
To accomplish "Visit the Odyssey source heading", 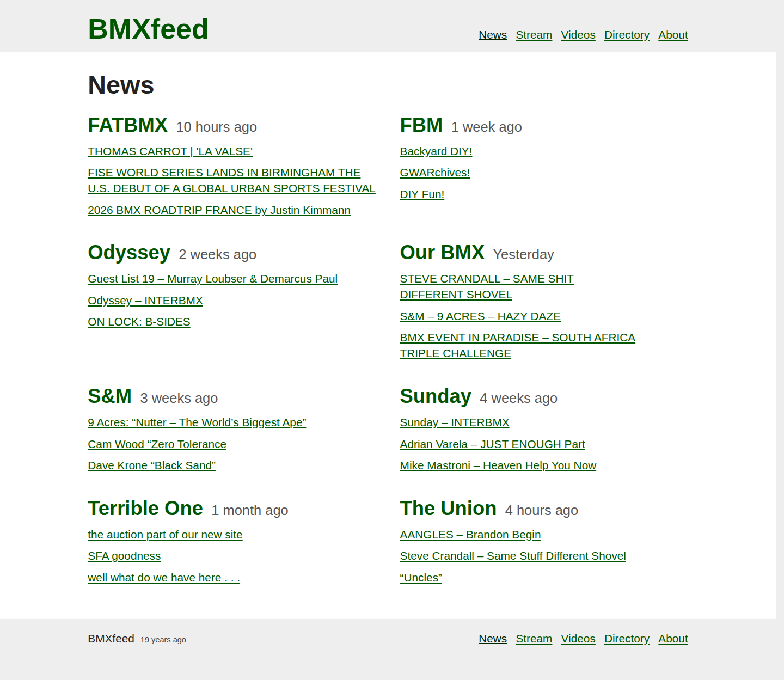I will pos(129,253).
